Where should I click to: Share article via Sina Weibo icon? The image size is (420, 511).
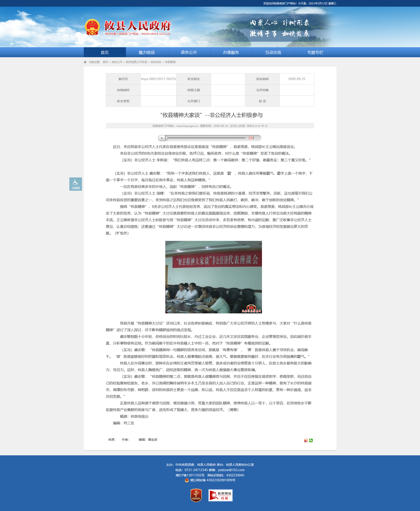[x=306, y=440]
